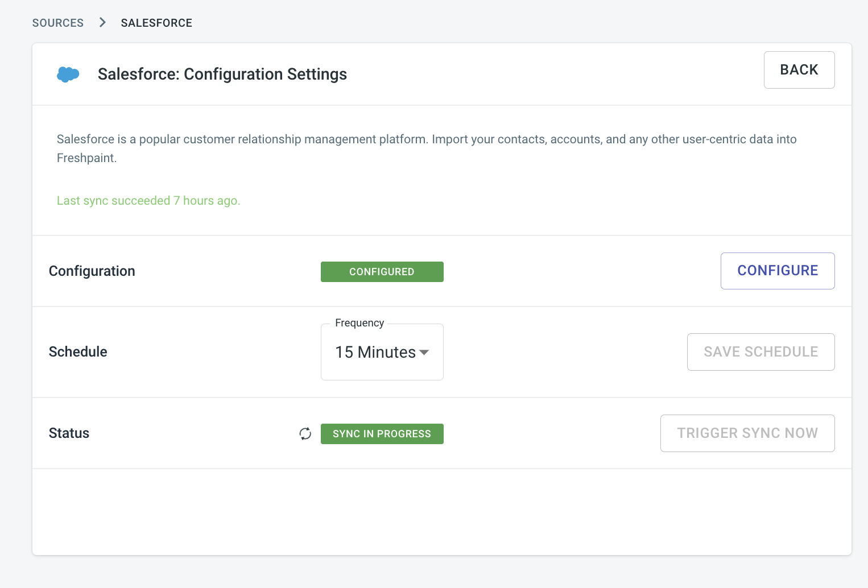The width and height of the screenshot is (868, 588).
Task: Click the SYNC IN PROGRESS badge
Action: point(382,434)
